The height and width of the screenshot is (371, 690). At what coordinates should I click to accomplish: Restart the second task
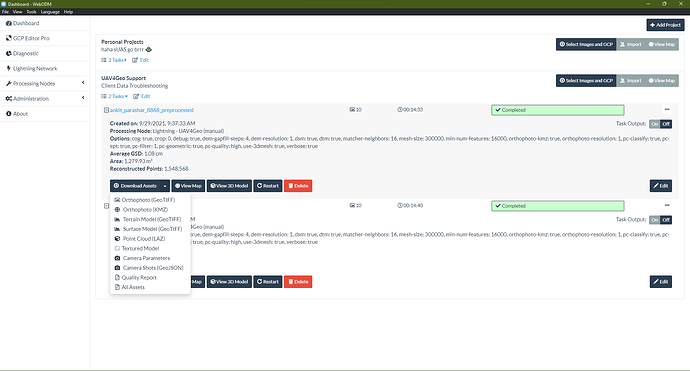[x=268, y=282]
